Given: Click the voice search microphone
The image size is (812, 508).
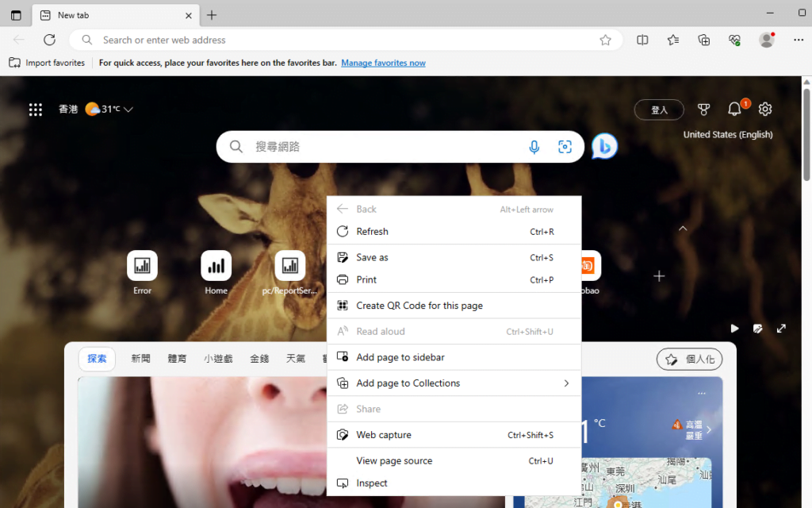Looking at the screenshot, I should 534,147.
